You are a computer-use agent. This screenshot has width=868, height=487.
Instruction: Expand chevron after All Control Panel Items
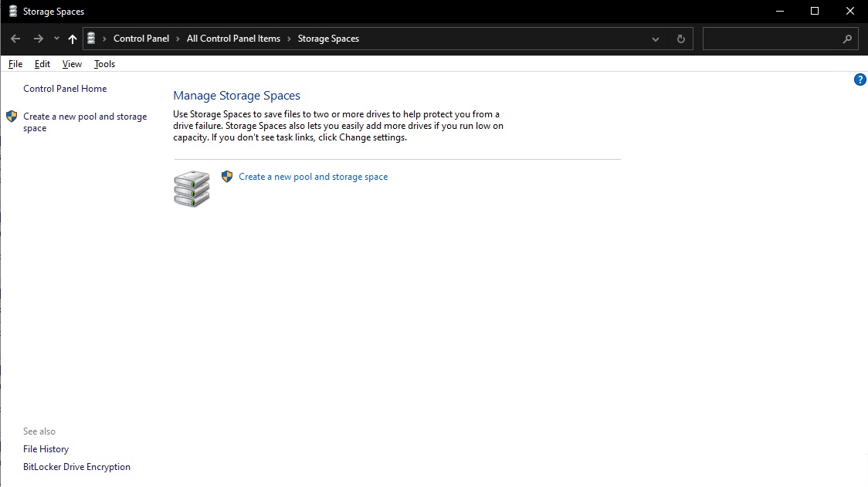(x=289, y=39)
